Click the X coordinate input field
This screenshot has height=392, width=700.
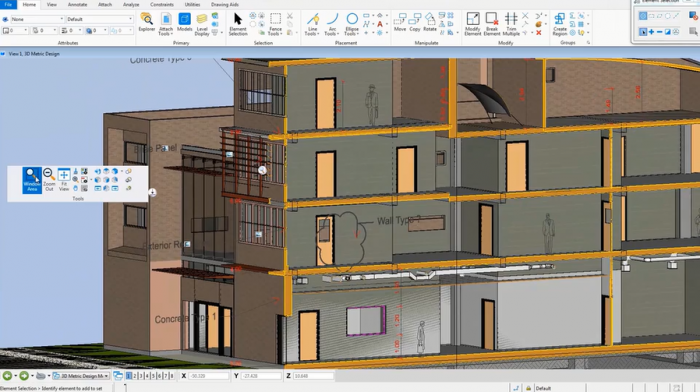point(208,376)
